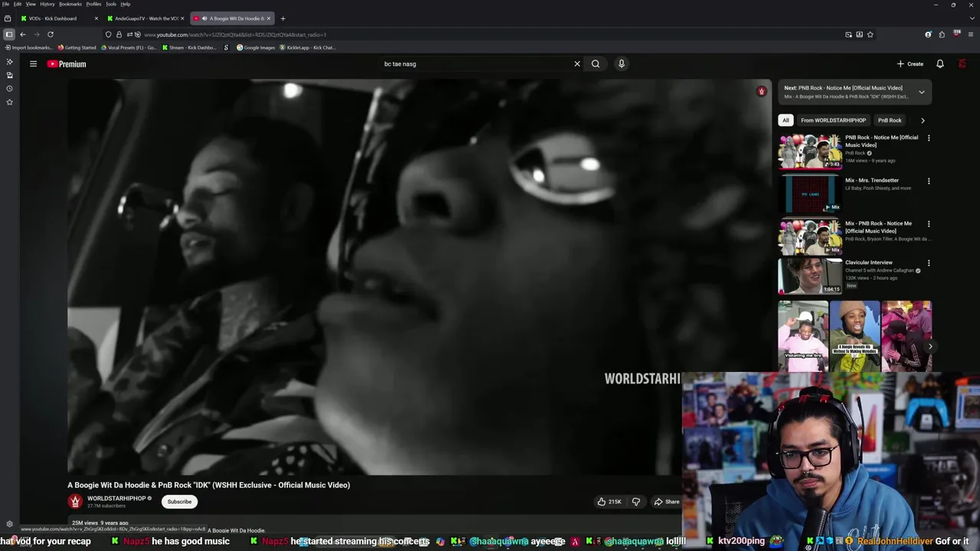Close the VODs - Kick Dashboard tab
The image size is (980, 551).
click(96, 18)
